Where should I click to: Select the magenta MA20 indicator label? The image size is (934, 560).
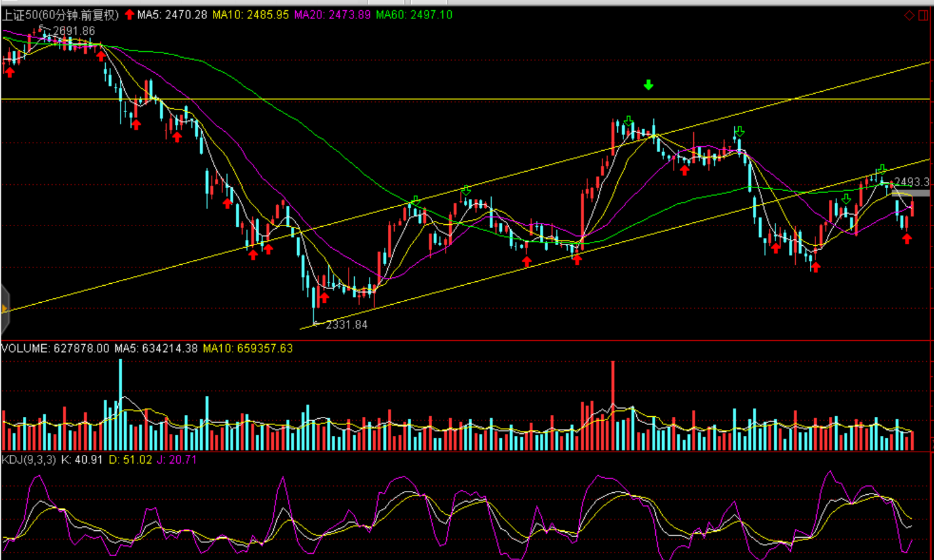point(332,15)
